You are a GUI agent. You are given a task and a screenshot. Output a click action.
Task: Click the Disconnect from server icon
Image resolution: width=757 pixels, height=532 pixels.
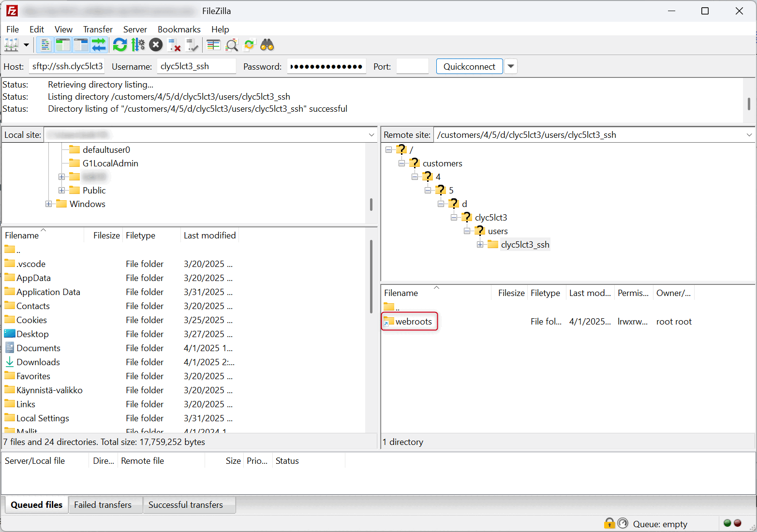(174, 45)
